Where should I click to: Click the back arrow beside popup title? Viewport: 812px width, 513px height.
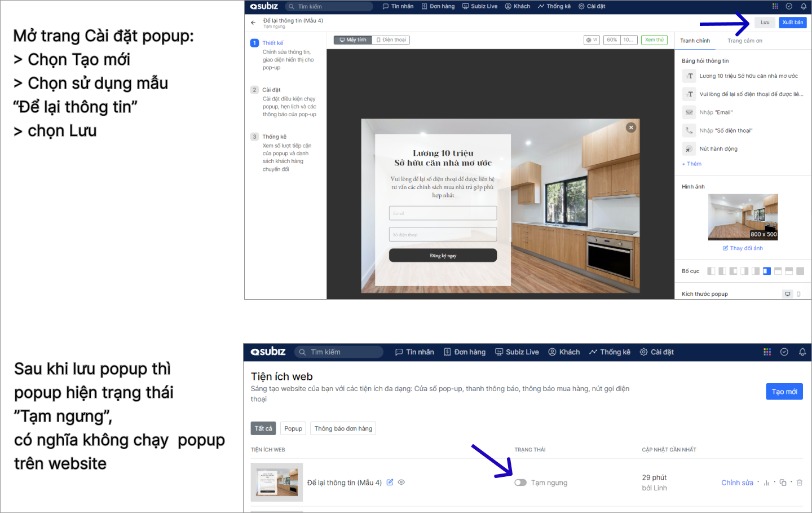coord(253,23)
